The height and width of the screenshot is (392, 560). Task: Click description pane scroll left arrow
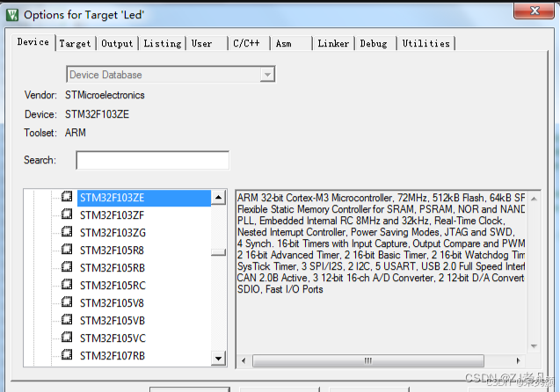coord(244,360)
